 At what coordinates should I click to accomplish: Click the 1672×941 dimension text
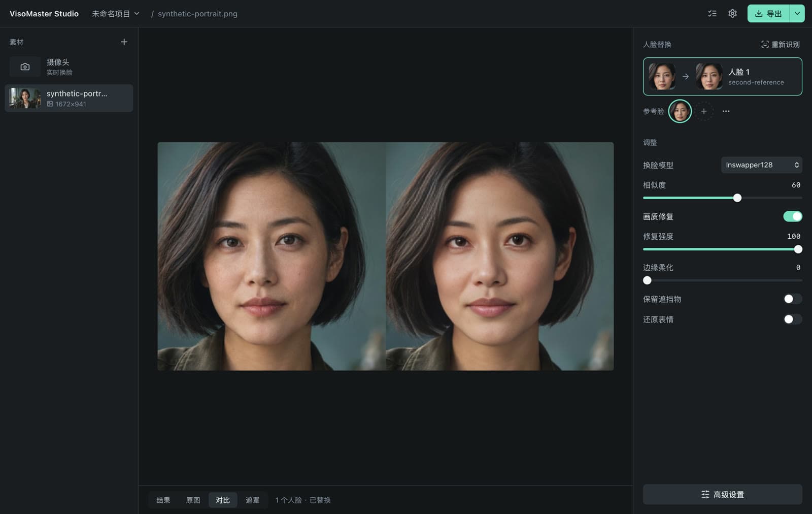point(71,104)
